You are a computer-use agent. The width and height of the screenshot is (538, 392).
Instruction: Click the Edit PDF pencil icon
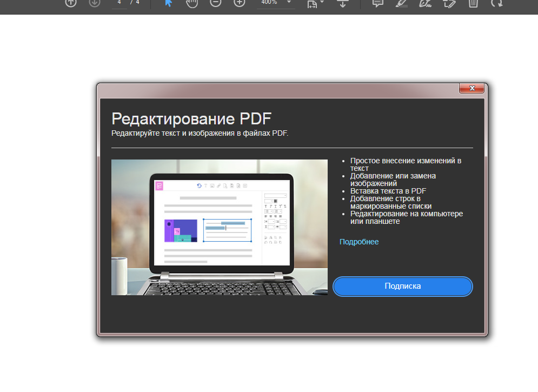tap(449, 3)
